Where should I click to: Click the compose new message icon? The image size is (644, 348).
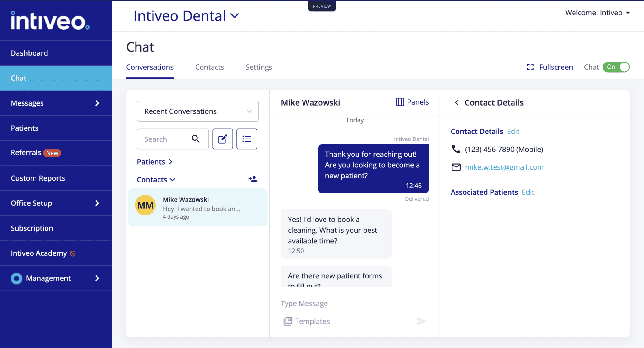coord(222,139)
